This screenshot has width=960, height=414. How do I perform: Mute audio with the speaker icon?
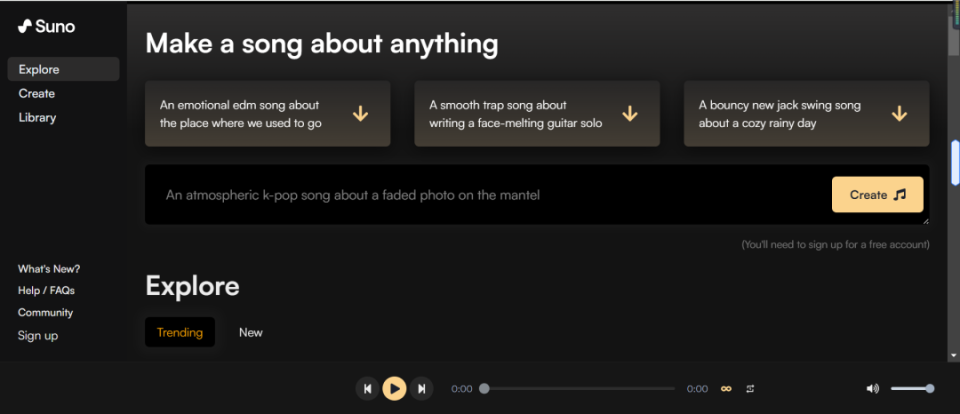pyautogui.click(x=872, y=388)
